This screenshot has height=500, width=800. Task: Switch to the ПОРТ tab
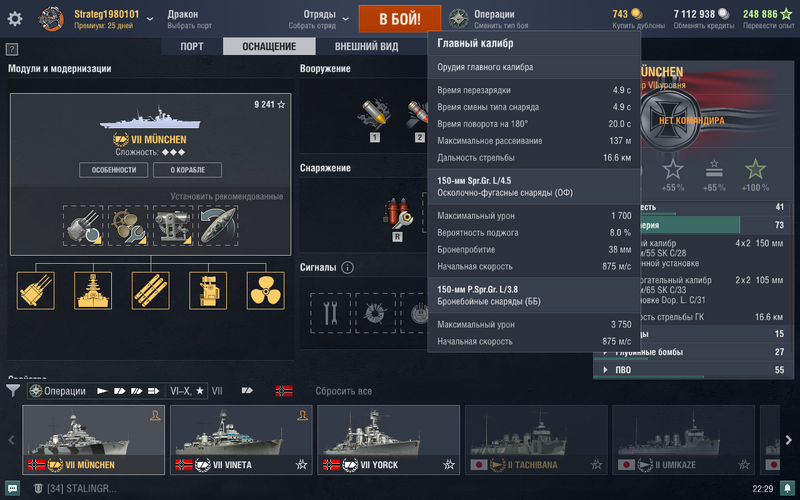192,46
